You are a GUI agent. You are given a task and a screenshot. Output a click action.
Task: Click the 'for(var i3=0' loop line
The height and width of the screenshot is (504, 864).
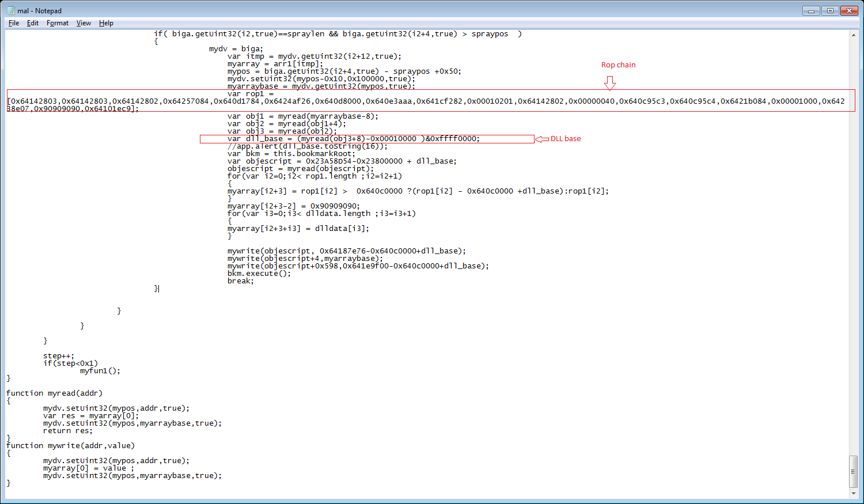coord(321,214)
